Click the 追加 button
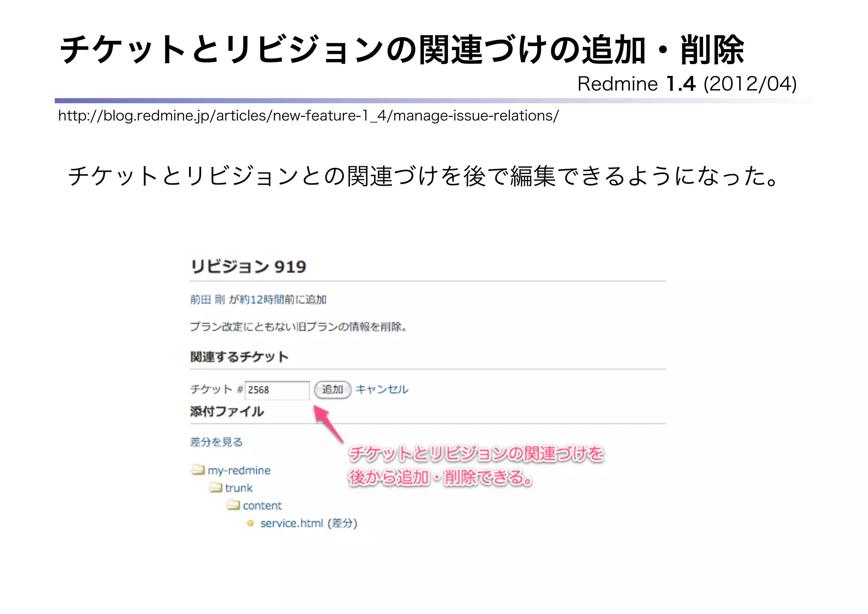This screenshot has width=868, height=614. tap(333, 389)
